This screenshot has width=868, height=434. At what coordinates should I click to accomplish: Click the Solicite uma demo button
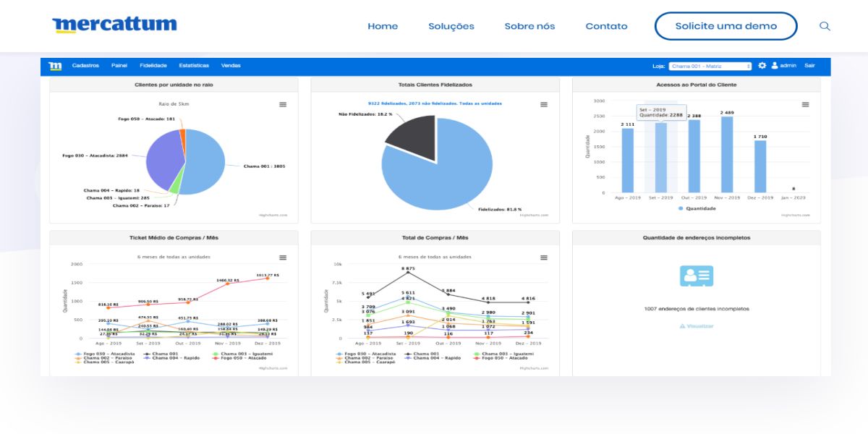pyautogui.click(x=725, y=26)
